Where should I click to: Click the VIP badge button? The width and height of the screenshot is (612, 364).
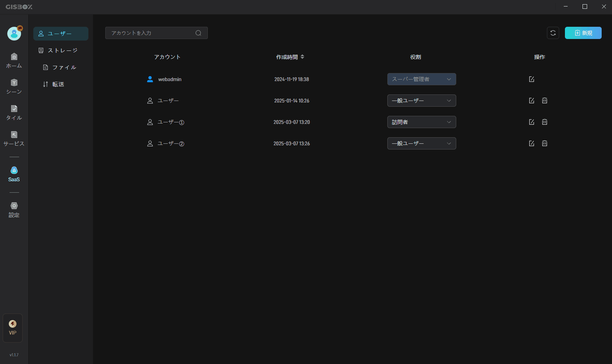13,328
